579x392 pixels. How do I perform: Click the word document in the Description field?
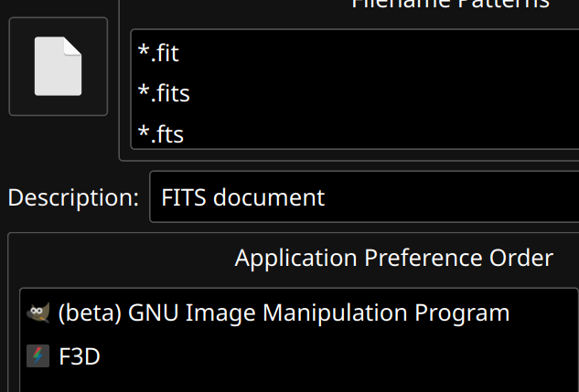click(269, 197)
